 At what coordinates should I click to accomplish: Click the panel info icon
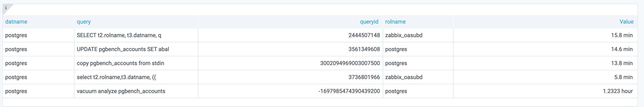[x=6, y=8]
